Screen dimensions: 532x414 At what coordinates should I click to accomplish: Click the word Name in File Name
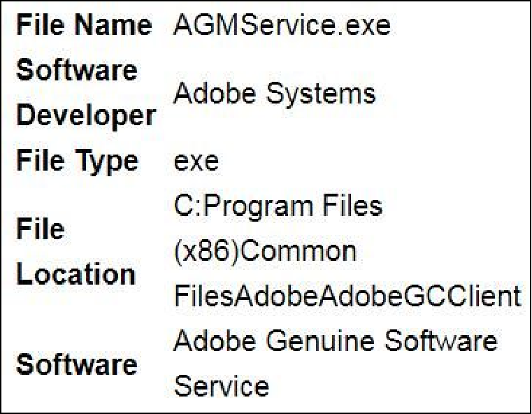113,25
